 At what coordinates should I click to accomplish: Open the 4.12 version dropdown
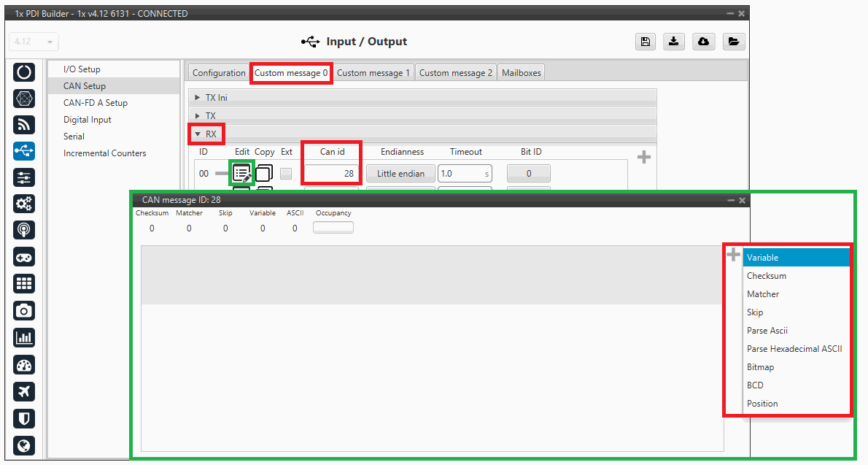point(34,42)
